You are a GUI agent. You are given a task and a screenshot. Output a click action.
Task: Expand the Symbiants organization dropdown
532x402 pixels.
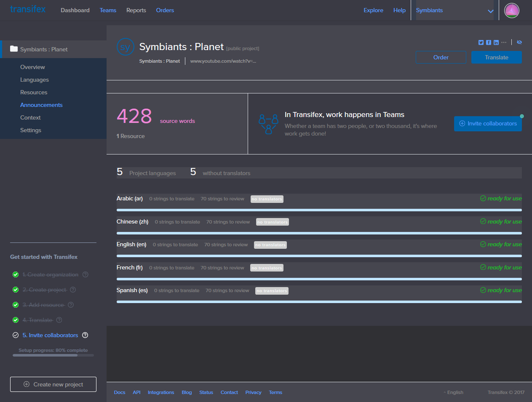click(490, 11)
